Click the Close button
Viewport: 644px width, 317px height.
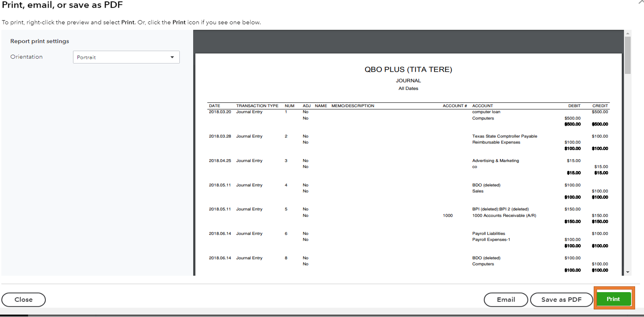pos(24,300)
